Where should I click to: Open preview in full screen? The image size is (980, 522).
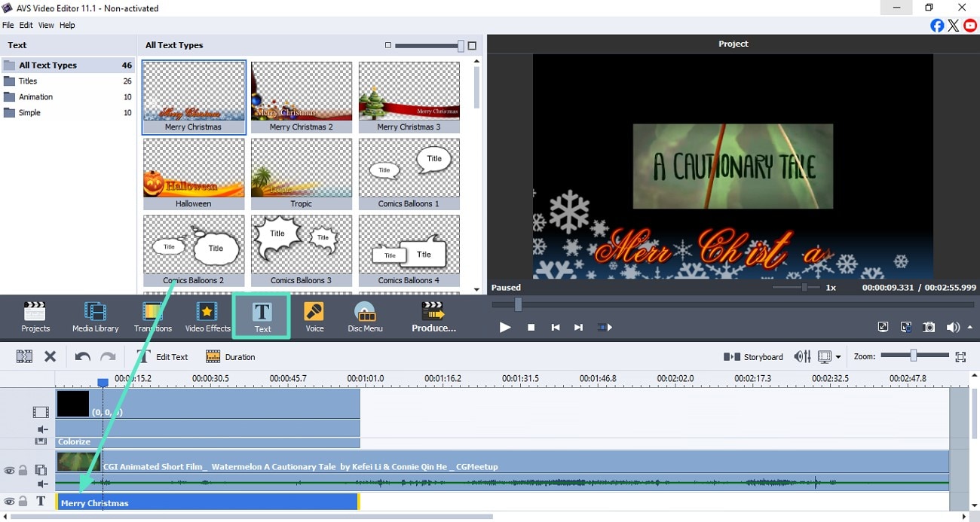(883, 327)
